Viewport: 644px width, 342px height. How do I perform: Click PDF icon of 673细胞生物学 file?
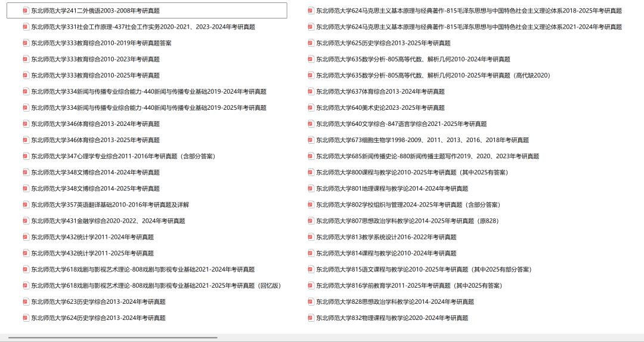point(311,140)
